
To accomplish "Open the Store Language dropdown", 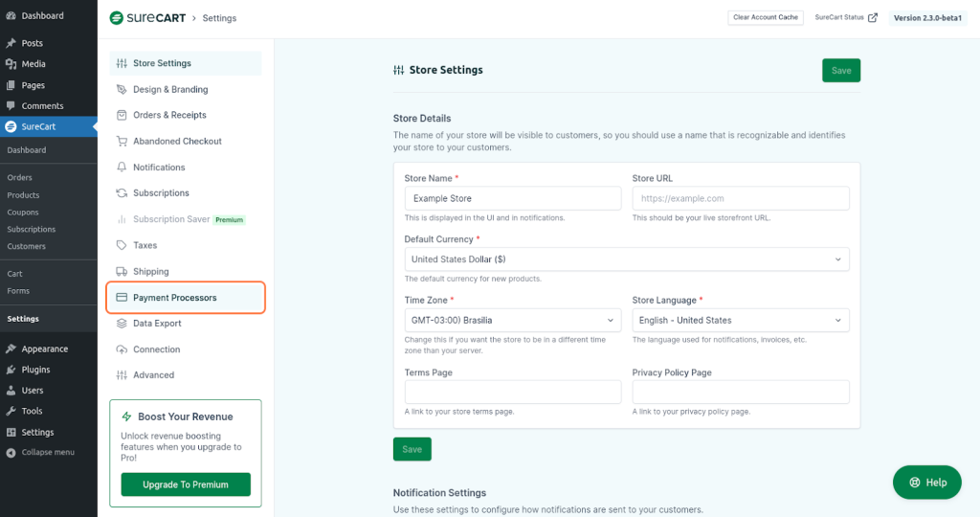I will point(741,320).
